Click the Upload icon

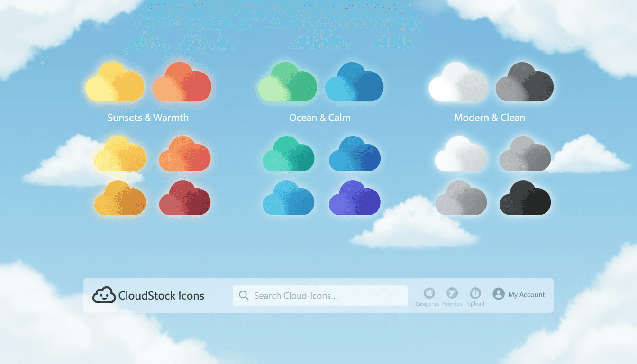coord(475,293)
